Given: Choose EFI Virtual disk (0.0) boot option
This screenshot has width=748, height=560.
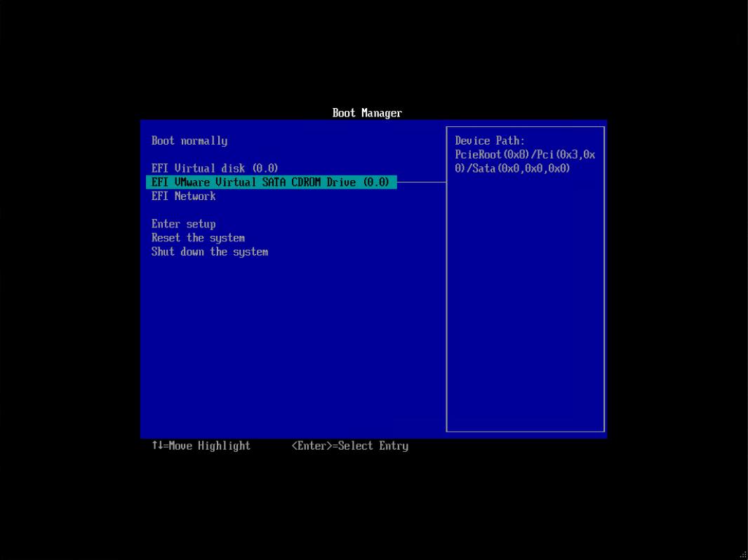Looking at the screenshot, I should (214, 168).
